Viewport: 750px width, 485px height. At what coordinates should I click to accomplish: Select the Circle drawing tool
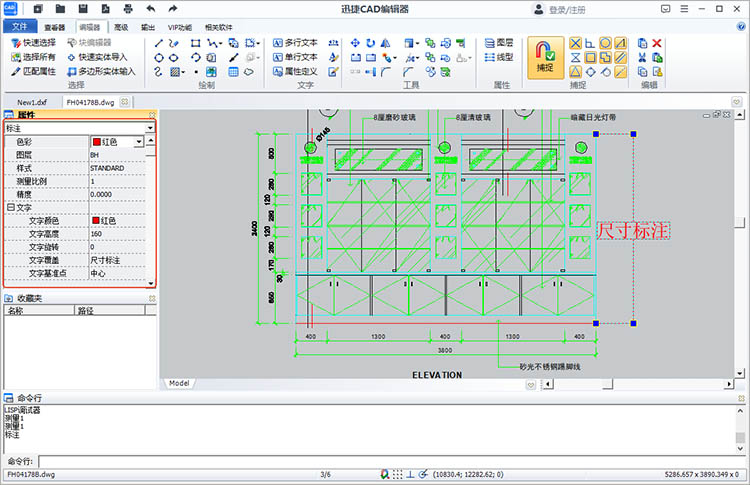click(159, 58)
